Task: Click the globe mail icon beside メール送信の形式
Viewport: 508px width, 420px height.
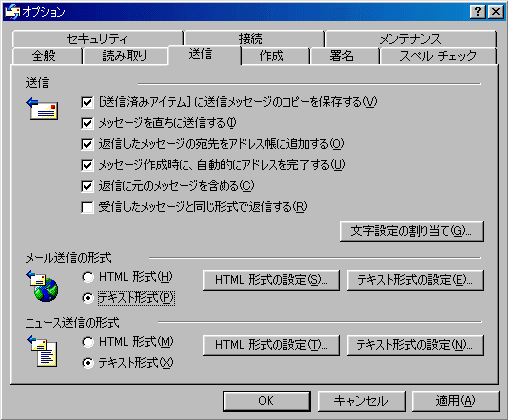Action: (x=42, y=286)
